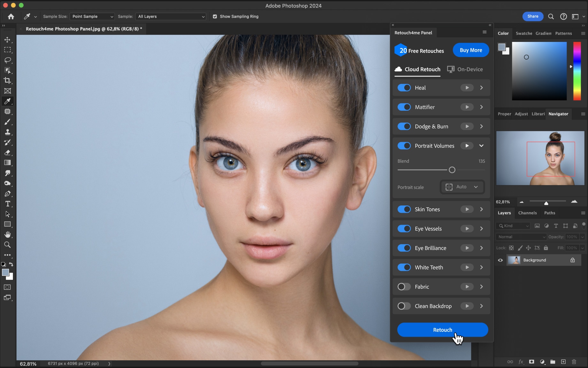The image size is (588, 368).
Task: Select the Clone Stamp tool
Action: tap(7, 132)
